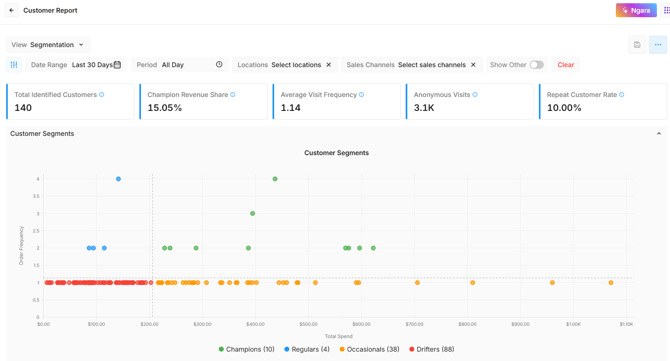
Task: Clear the Locations filter with the X
Action: [329, 65]
